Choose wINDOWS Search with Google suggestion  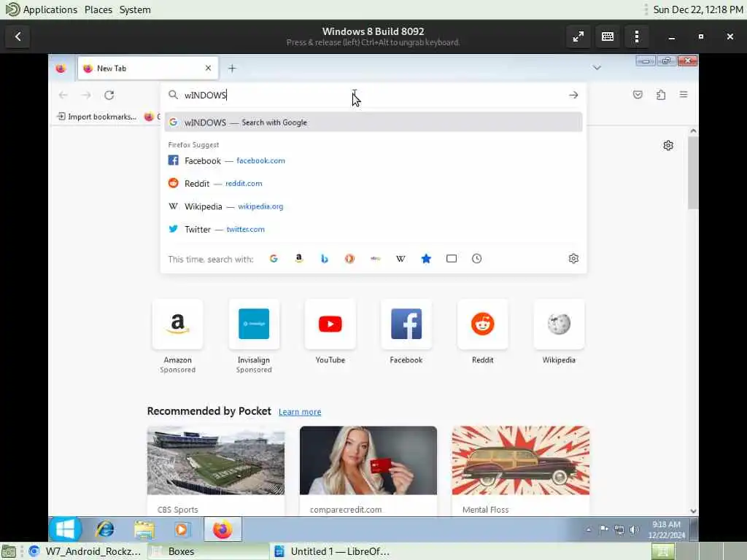pos(373,122)
